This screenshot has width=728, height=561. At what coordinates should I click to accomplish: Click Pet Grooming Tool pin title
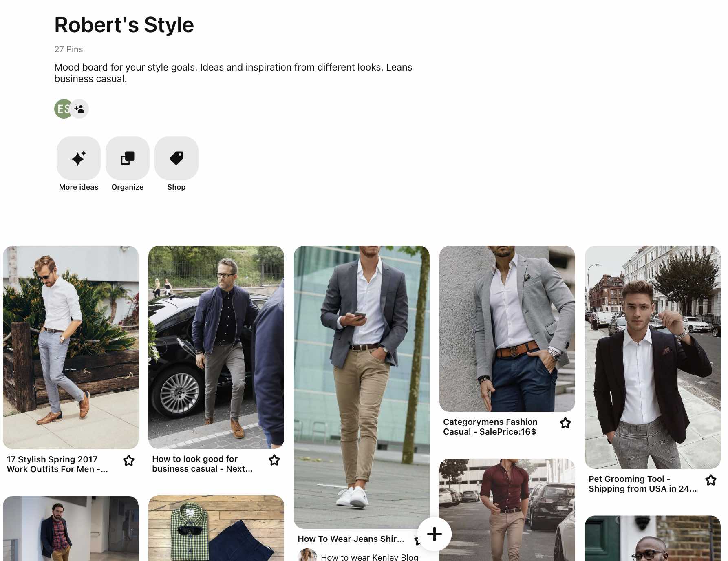(642, 484)
